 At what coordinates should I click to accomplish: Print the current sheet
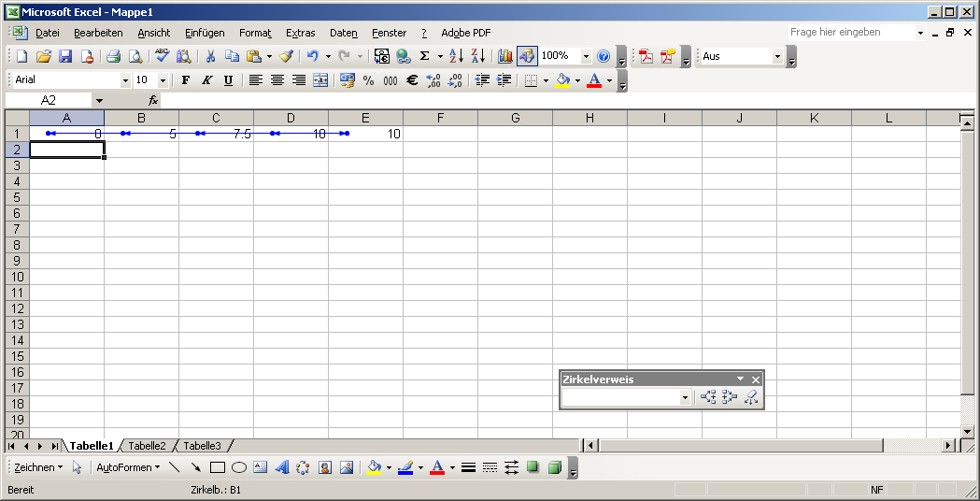click(113, 56)
